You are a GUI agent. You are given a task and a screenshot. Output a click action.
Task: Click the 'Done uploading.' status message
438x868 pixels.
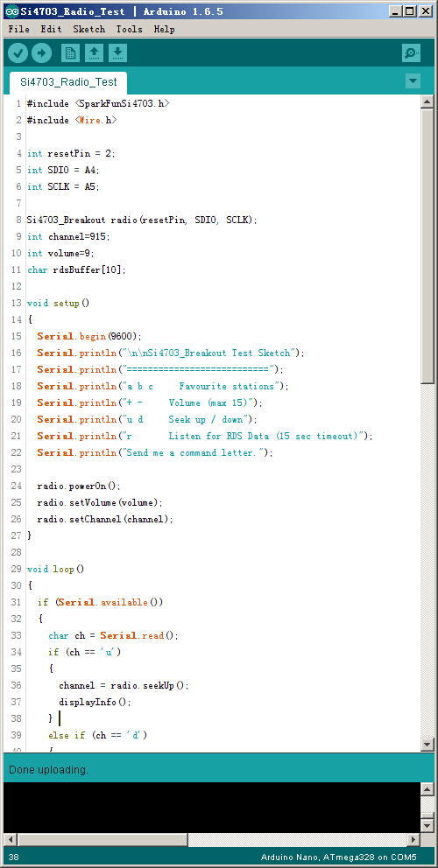coord(49,769)
